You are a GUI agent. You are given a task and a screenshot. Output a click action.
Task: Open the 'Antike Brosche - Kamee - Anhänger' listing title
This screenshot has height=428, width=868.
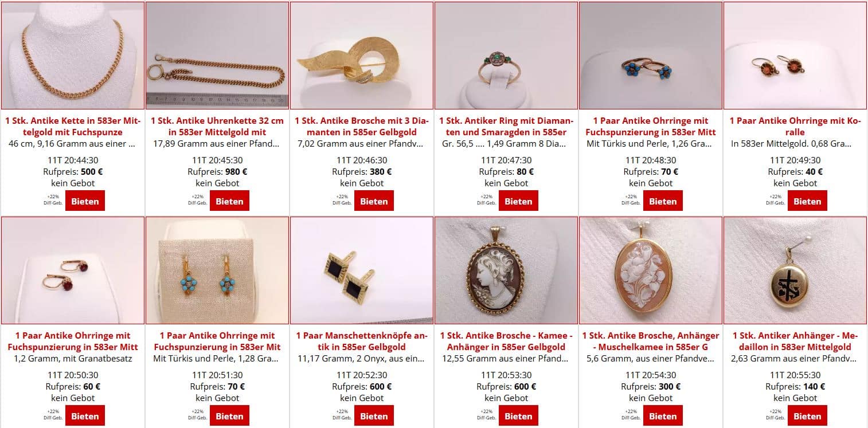pos(506,341)
